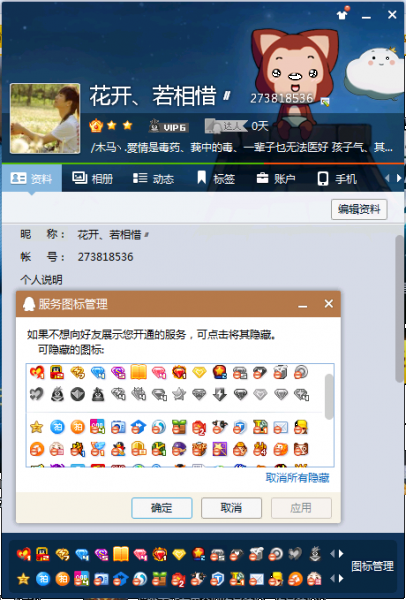Select the purple S diamond icon in the dialog

point(118,372)
